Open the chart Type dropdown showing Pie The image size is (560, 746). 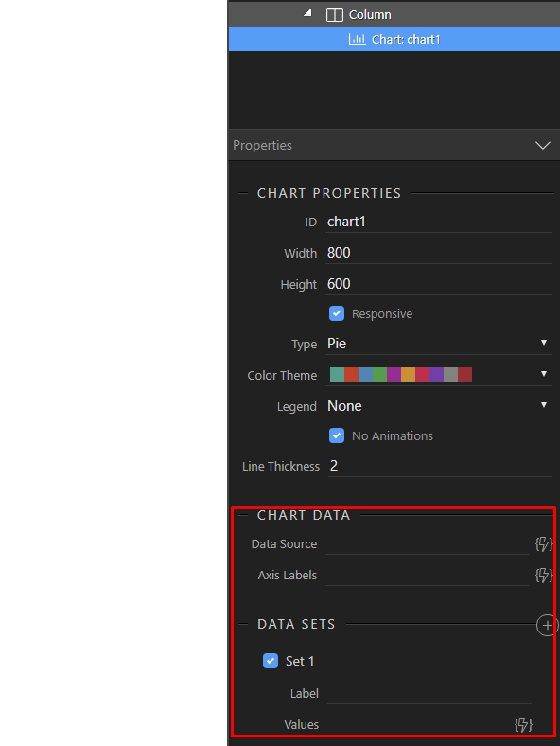click(439, 344)
